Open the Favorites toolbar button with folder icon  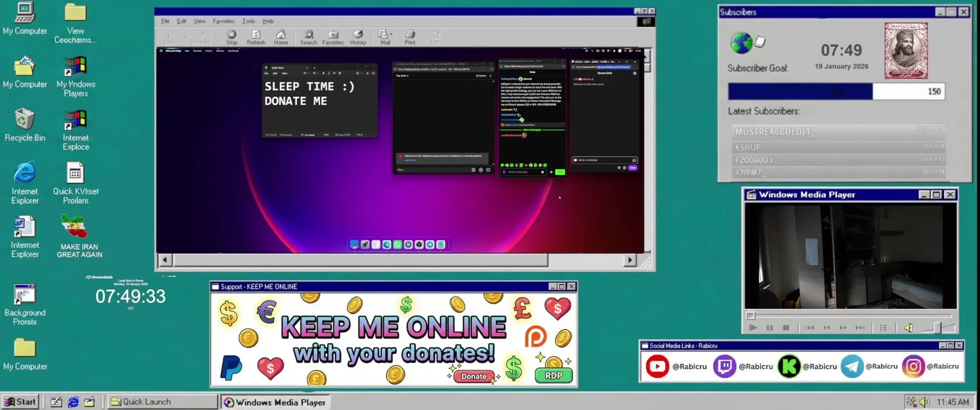[333, 38]
